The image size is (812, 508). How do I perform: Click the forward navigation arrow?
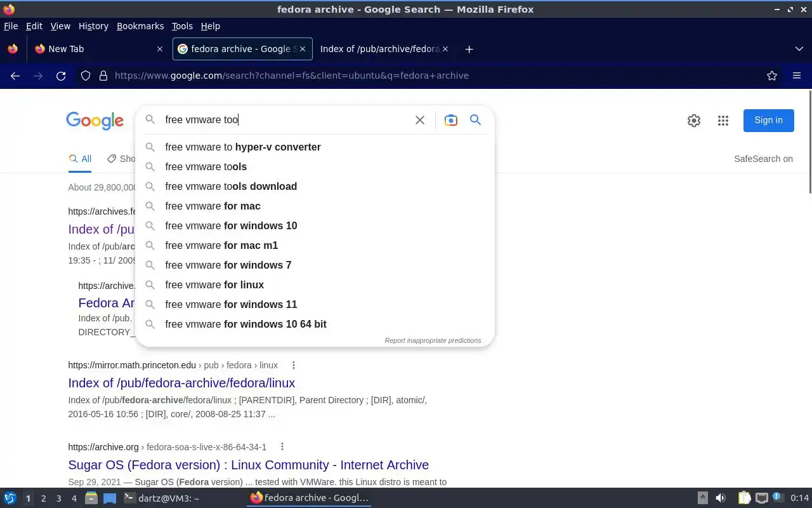pyautogui.click(x=38, y=76)
